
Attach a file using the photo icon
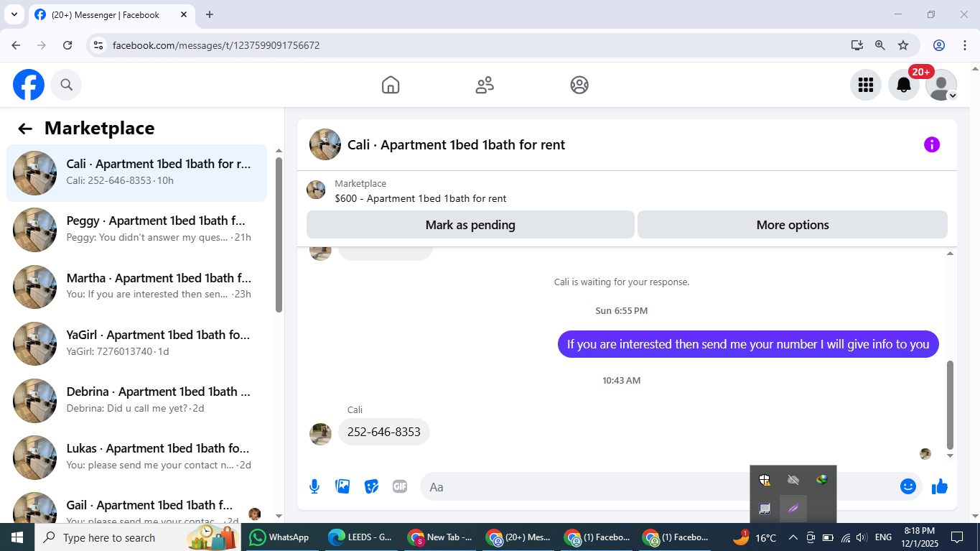click(343, 486)
